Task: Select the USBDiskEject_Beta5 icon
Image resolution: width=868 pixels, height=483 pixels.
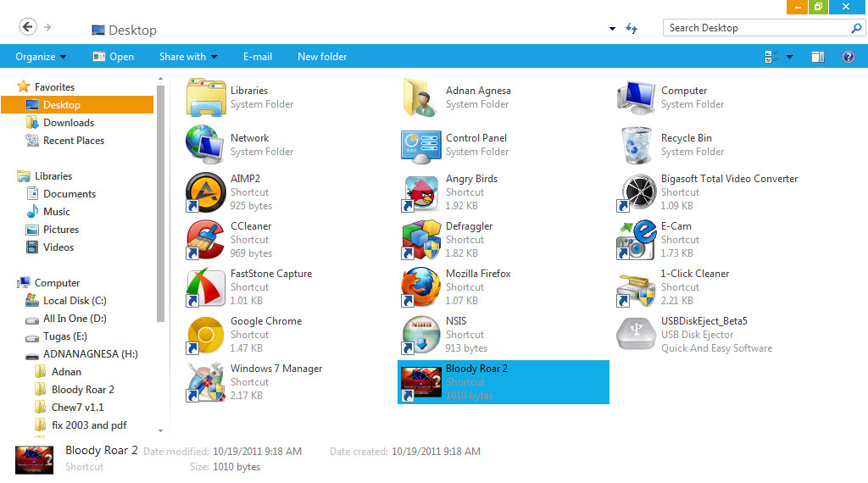Action: click(636, 334)
